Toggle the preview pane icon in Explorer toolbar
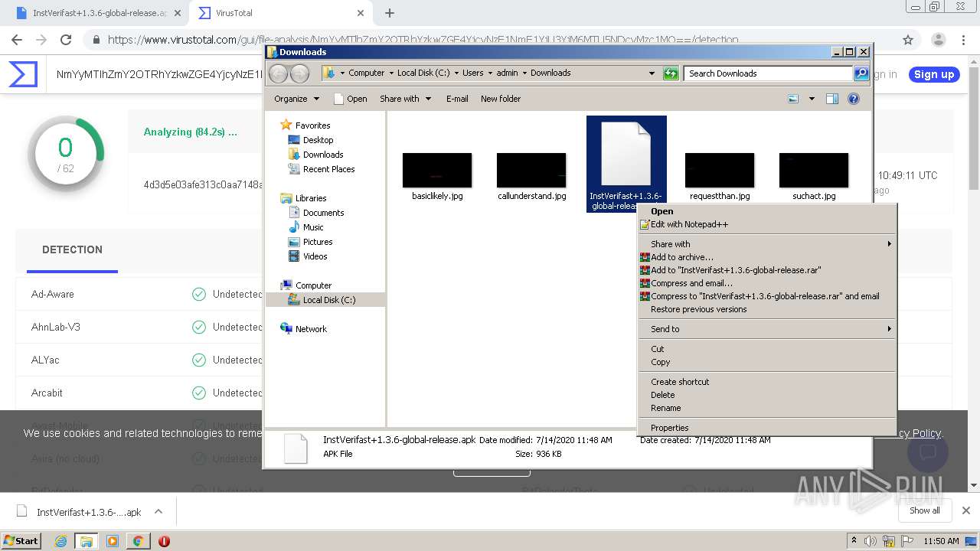Screen dimensions: 980x551 tap(832, 99)
